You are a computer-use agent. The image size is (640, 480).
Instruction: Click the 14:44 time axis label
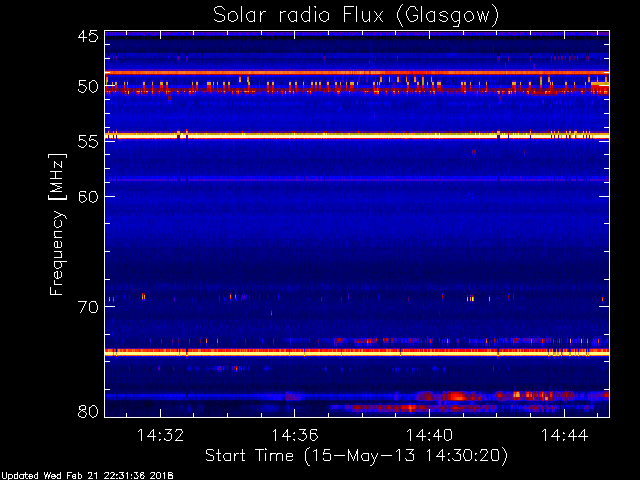pyautogui.click(x=564, y=435)
